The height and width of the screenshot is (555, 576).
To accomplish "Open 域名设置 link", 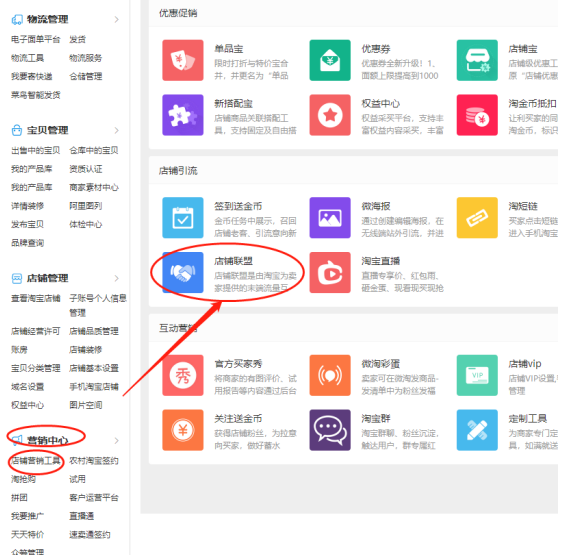I will 28,387.
